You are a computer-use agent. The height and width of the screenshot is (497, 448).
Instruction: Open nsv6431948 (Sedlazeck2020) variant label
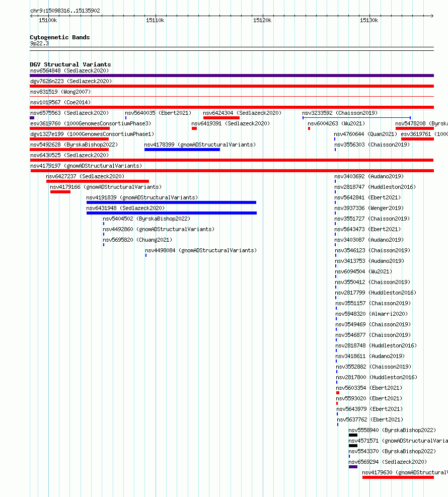click(125, 208)
